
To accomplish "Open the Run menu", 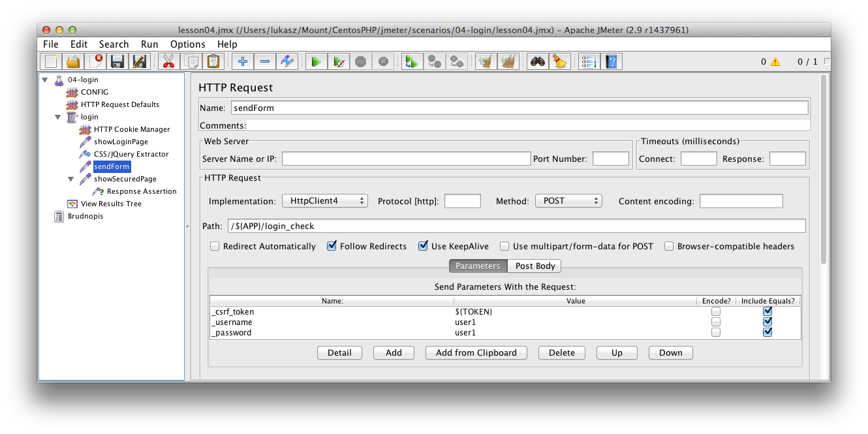I will click(149, 44).
